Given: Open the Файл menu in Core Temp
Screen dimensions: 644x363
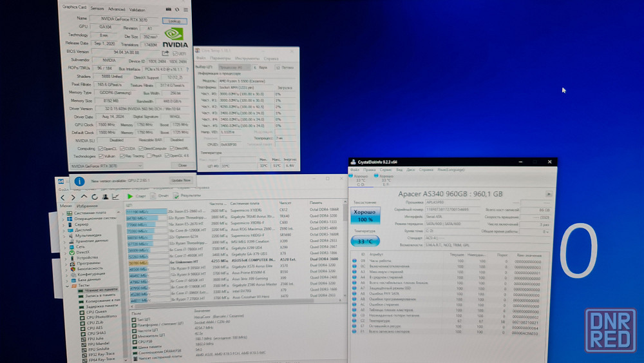Looking at the screenshot, I should pyautogui.click(x=201, y=59).
